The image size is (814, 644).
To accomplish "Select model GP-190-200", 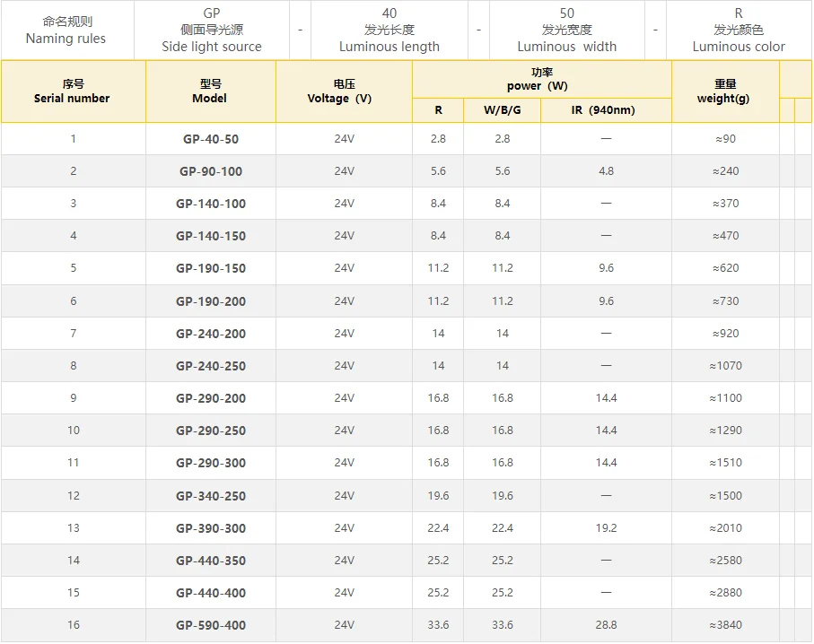I will click(x=211, y=301).
